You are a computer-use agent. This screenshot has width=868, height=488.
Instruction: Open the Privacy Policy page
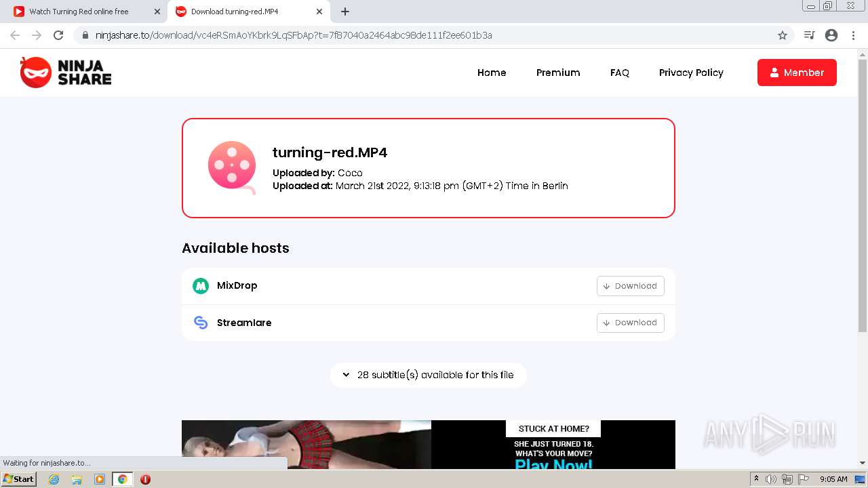691,73
